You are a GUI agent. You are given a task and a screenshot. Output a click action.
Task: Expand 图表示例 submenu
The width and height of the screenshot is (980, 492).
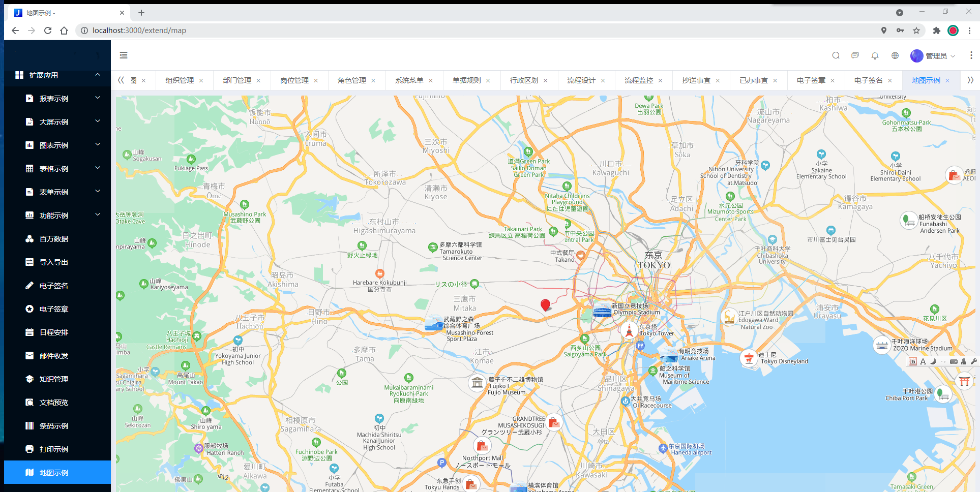coord(57,145)
